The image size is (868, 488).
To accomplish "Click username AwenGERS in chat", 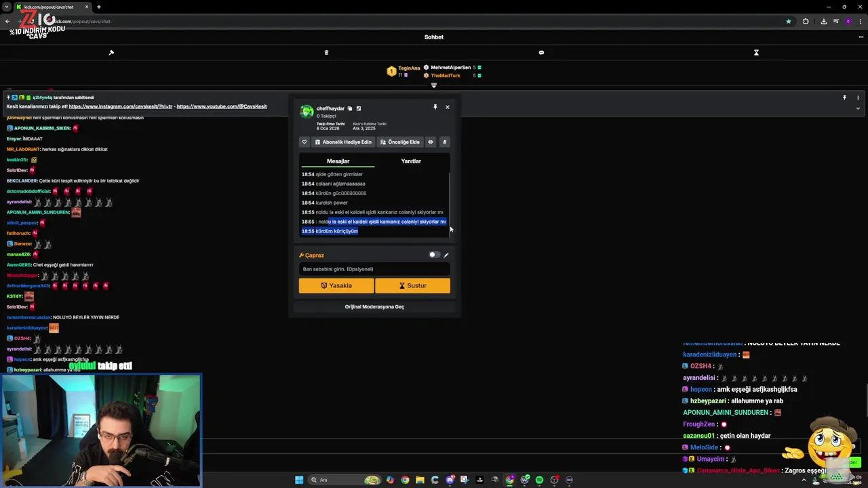I will 18,264.
